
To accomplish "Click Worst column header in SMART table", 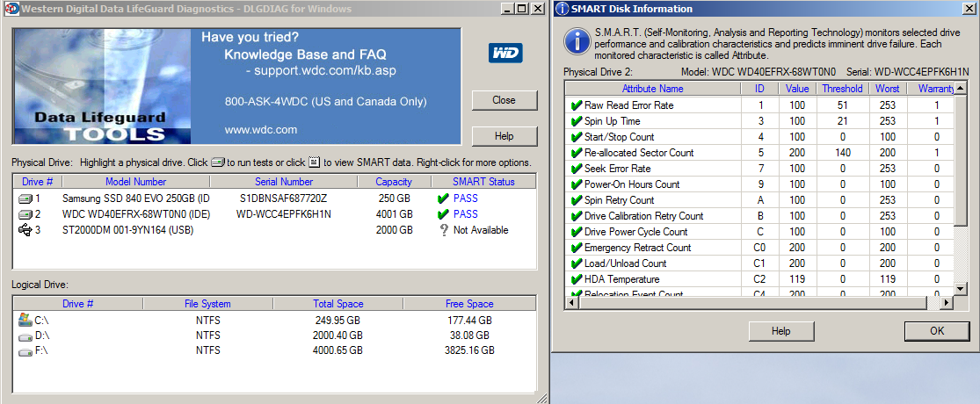I will click(888, 89).
